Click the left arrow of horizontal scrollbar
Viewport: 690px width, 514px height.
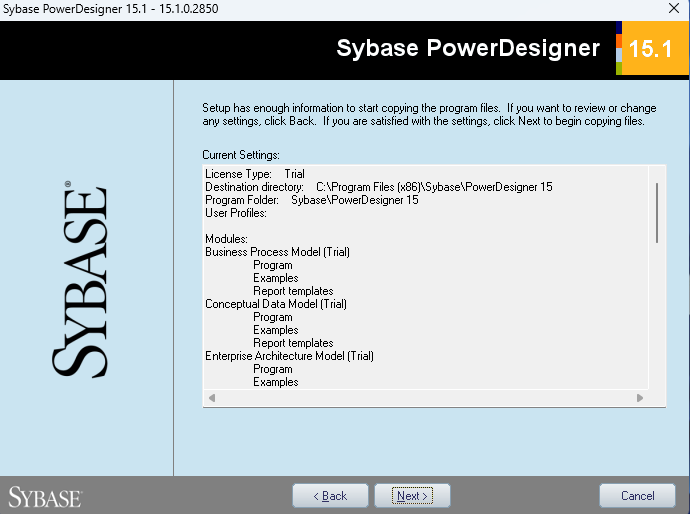(x=212, y=398)
